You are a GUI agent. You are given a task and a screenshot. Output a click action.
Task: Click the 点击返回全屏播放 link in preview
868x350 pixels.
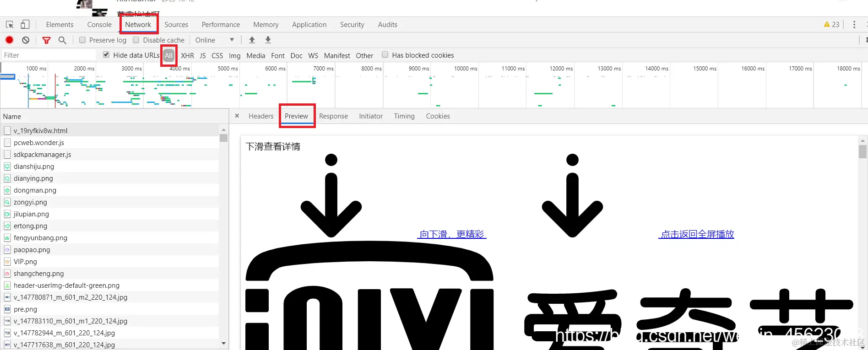click(x=696, y=234)
